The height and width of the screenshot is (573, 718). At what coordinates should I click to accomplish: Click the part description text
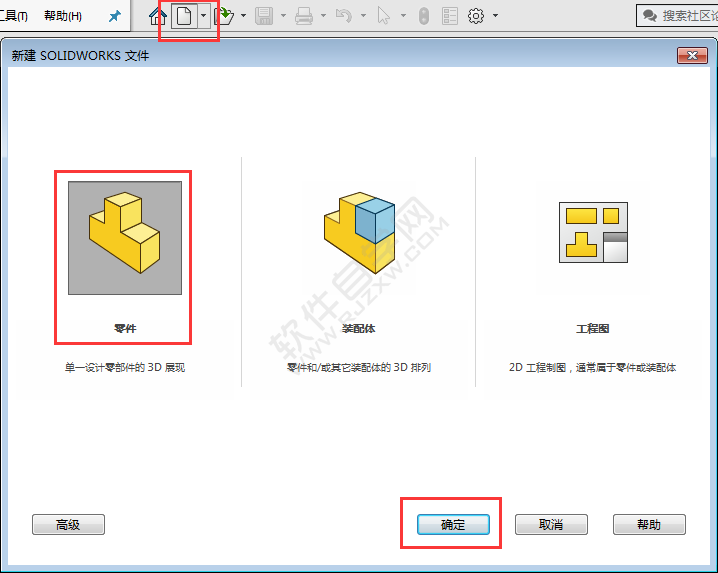125,367
